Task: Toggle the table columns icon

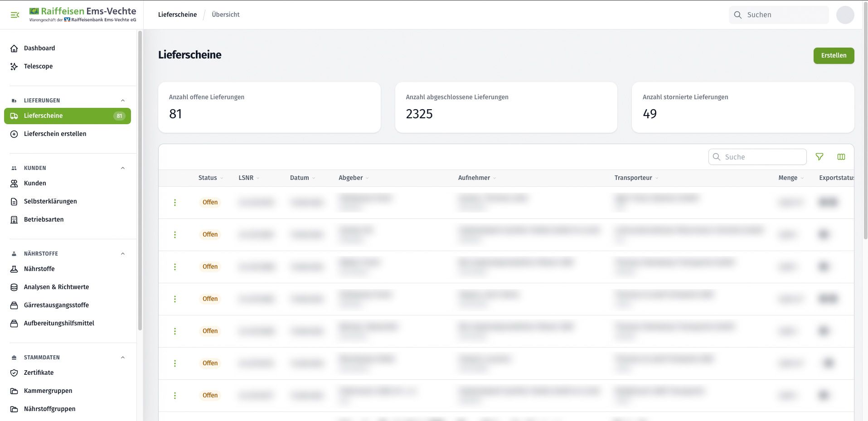Action: (x=841, y=157)
